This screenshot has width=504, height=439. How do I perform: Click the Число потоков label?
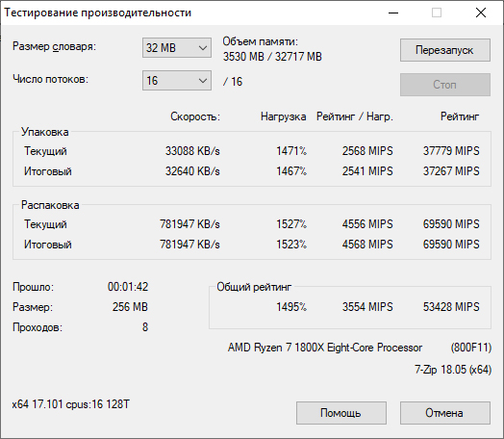[x=50, y=79]
